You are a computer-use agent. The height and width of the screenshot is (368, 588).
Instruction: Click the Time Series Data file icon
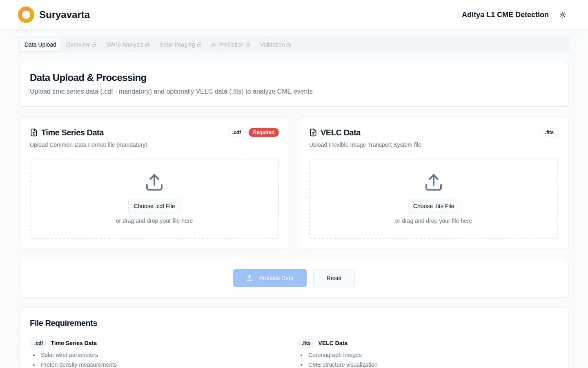(34, 132)
